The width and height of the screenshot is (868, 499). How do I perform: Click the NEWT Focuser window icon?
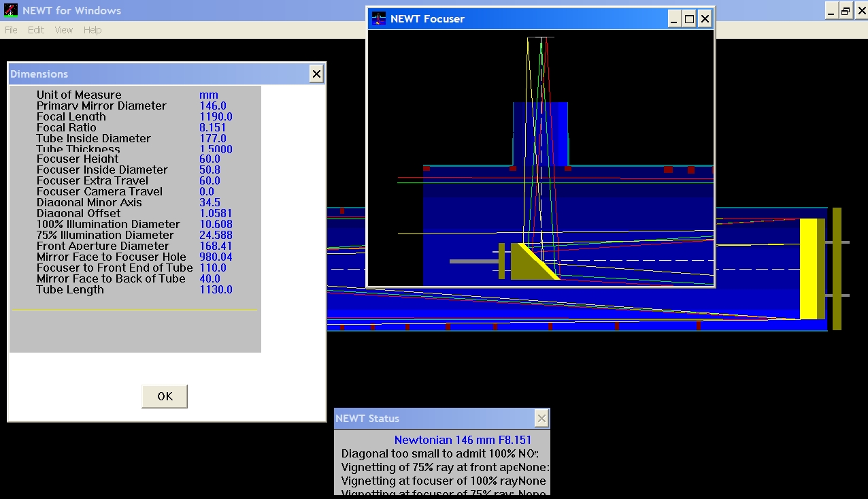(379, 19)
